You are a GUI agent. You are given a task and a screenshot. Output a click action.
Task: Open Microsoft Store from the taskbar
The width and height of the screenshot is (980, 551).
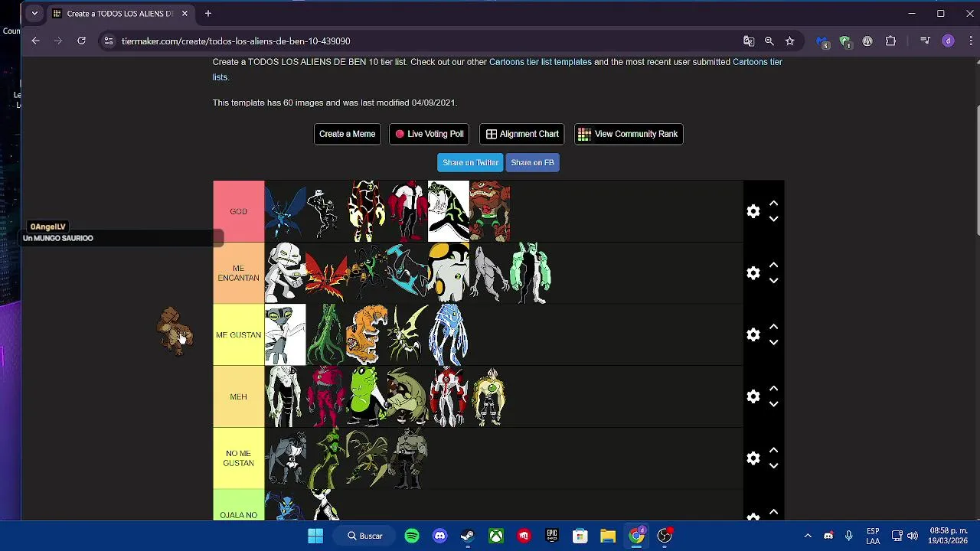point(580,536)
